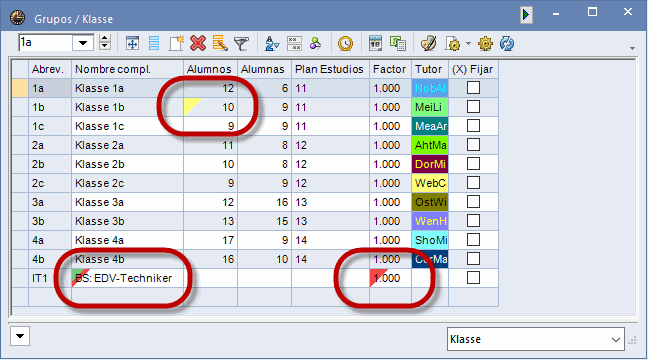This screenshot has height=360, width=648.
Task: Tick Fijar checkbox for Klasse 2c
Action: click(473, 183)
